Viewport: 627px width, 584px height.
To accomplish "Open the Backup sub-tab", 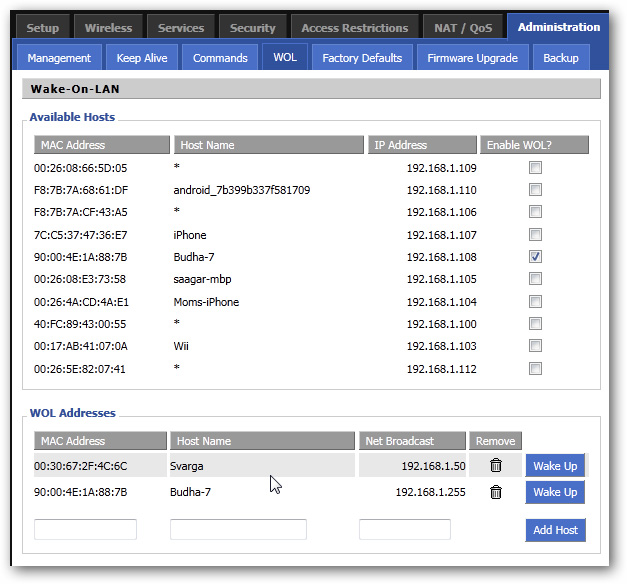I will click(561, 58).
